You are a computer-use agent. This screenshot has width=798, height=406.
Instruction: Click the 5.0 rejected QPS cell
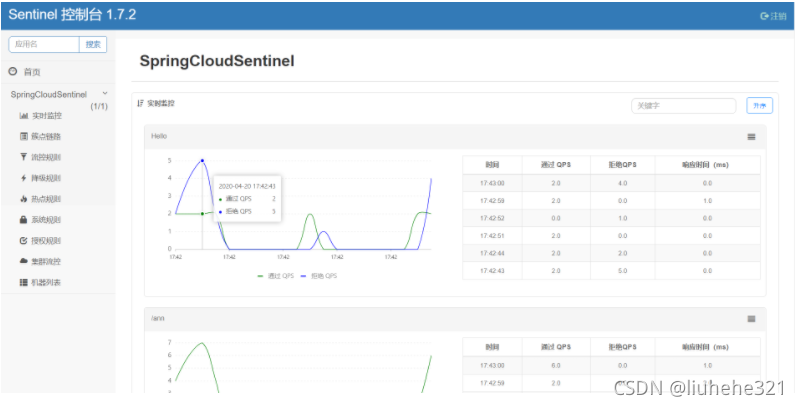pos(622,271)
